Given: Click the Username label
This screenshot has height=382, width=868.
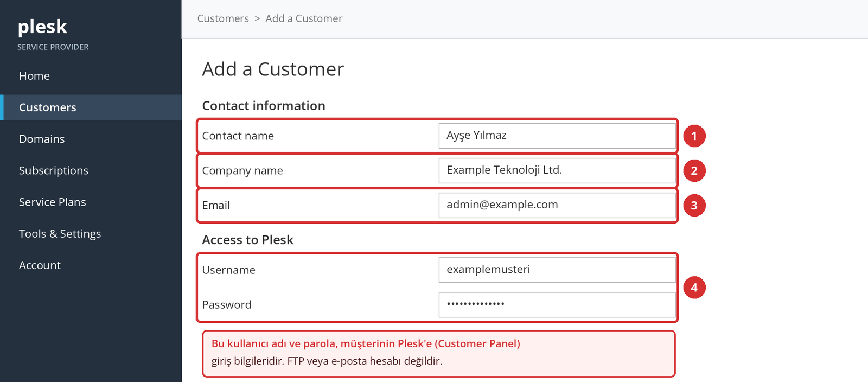Looking at the screenshot, I should tap(229, 270).
